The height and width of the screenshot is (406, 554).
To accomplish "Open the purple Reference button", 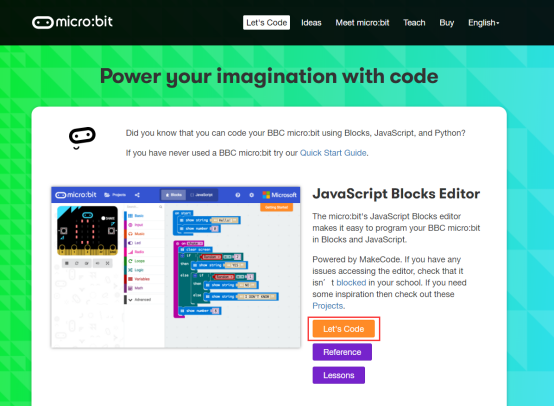I will (342, 352).
